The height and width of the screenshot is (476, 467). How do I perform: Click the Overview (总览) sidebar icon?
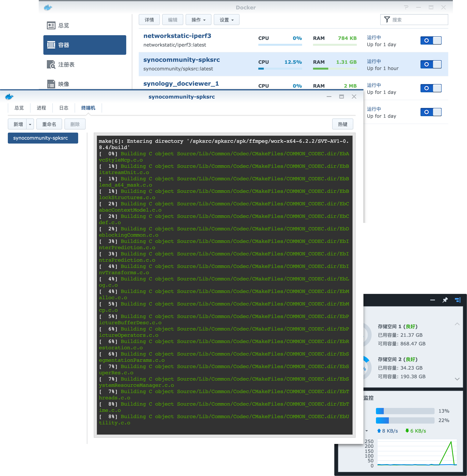51,25
